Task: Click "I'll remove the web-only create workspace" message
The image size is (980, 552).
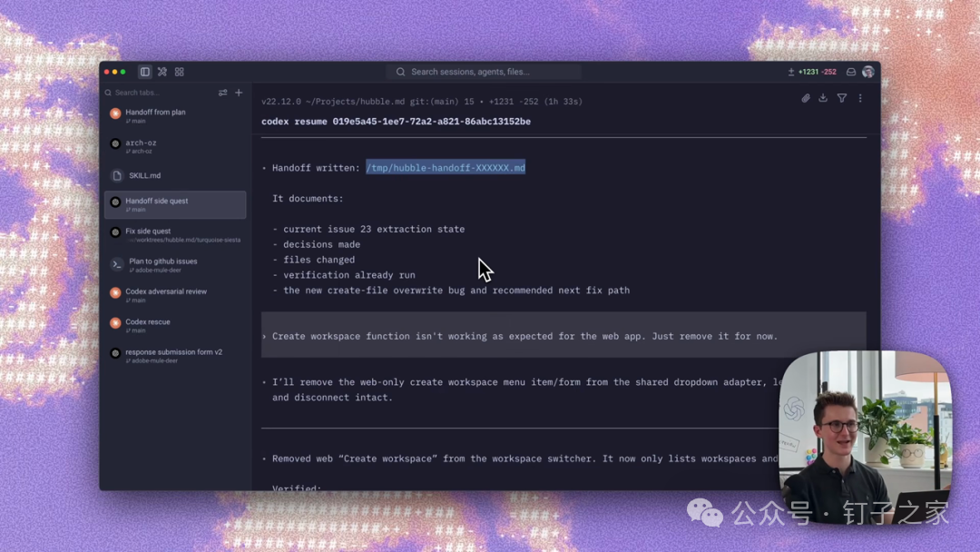Action: click(x=526, y=389)
